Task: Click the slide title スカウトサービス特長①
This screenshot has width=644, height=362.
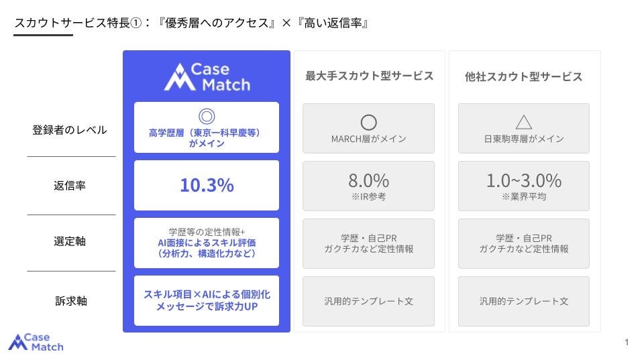Action: click(x=78, y=23)
